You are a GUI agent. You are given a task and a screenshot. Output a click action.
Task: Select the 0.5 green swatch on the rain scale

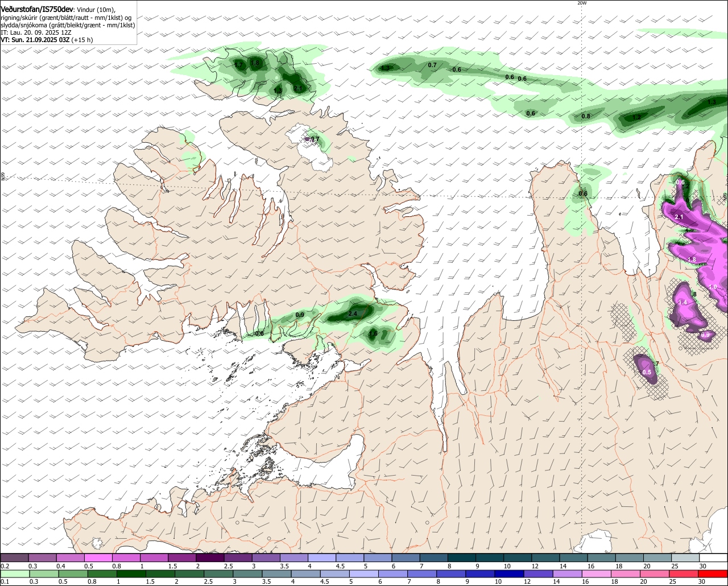point(74,573)
